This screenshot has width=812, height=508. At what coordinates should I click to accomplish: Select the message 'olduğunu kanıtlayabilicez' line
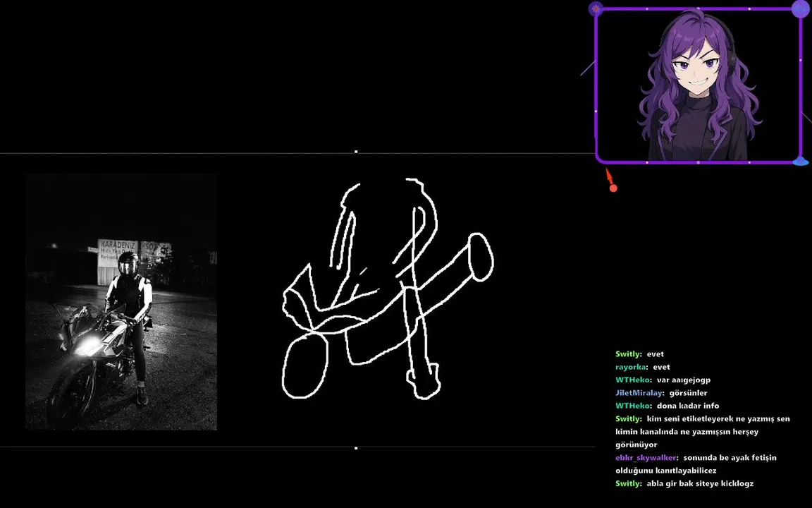(666, 471)
